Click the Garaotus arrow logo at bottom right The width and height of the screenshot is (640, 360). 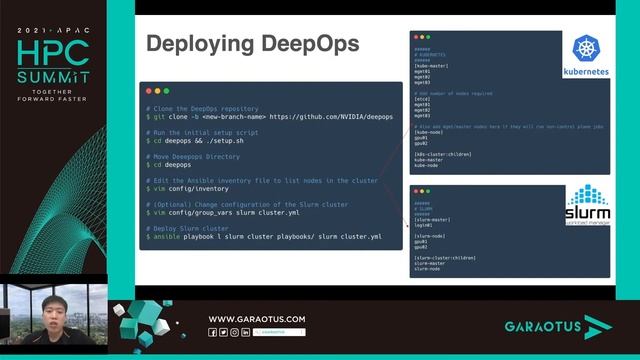coord(598,327)
